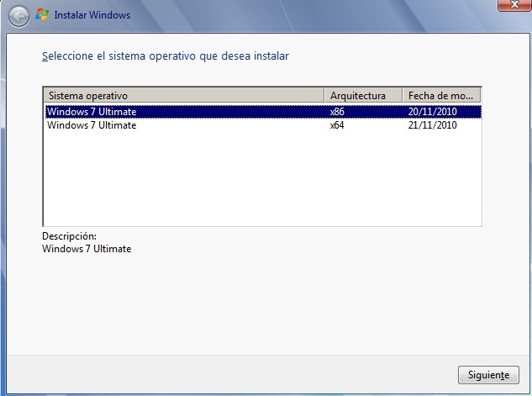Select Windows 7 Ultimate x86 row
Image resolution: width=532 pixels, height=396 pixels.
[x=263, y=112]
